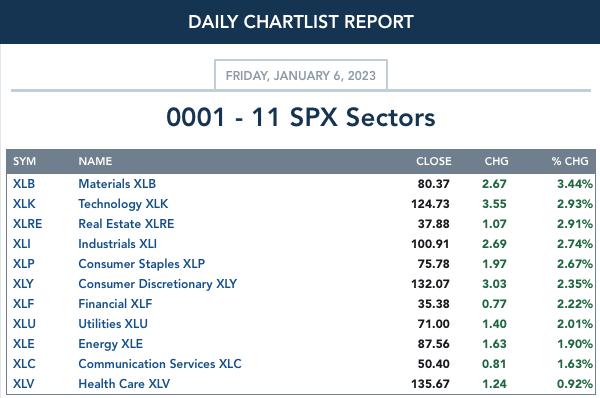
Task: Click Health Care XLV link
Action: (x=124, y=383)
